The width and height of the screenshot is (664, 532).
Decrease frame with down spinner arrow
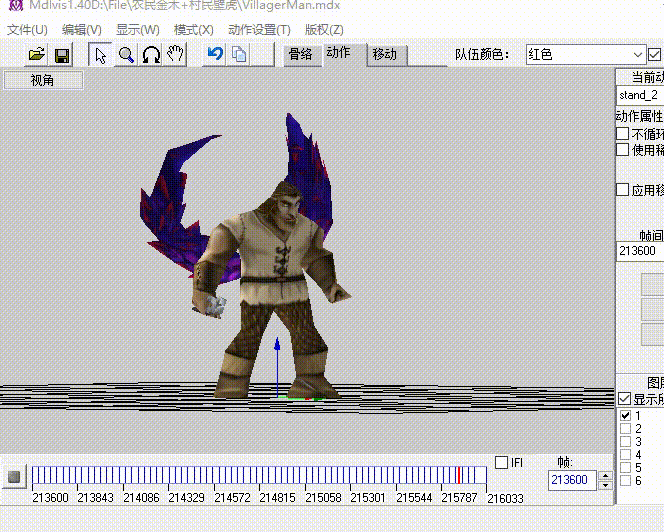coord(606,485)
